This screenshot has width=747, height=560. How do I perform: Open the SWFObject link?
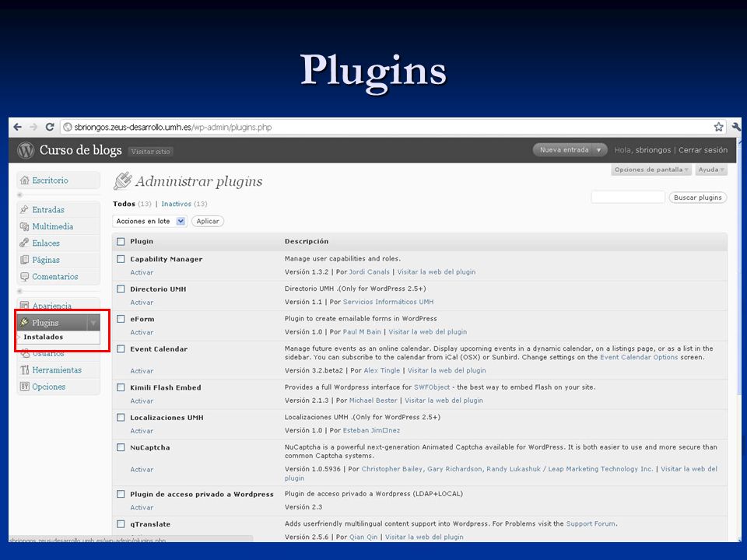pyautogui.click(x=432, y=387)
